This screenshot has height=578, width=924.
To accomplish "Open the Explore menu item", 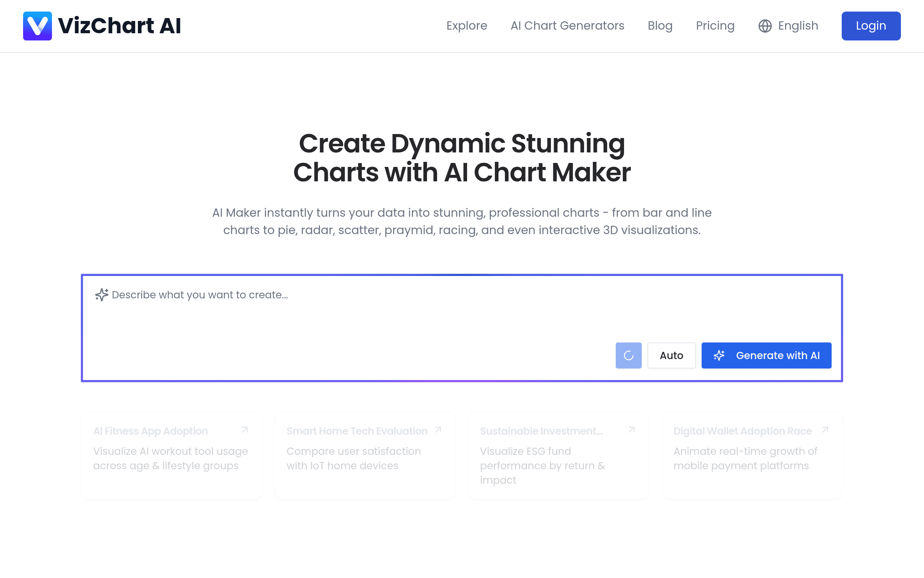I will pyautogui.click(x=467, y=26).
